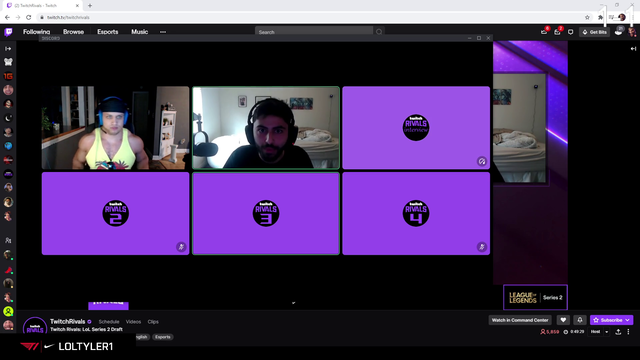Open Prime Loot crown icon

click(544, 32)
